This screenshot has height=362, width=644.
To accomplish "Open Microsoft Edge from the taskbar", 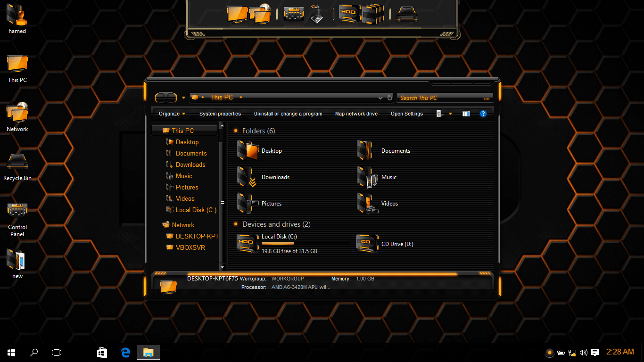I will pyautogui.click(x=125, y=352).
